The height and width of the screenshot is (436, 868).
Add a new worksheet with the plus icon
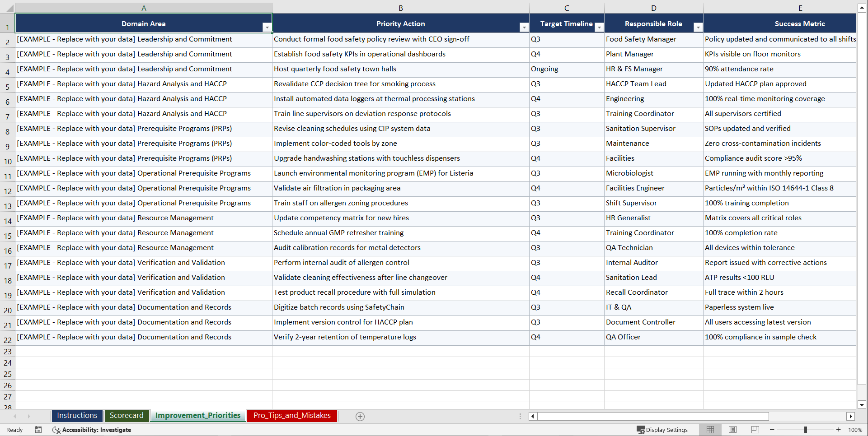(x=360, y=416)
